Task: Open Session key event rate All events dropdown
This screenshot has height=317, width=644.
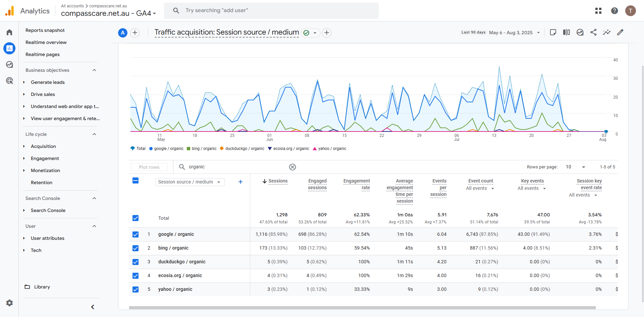Action: click(x=583, y=195)
